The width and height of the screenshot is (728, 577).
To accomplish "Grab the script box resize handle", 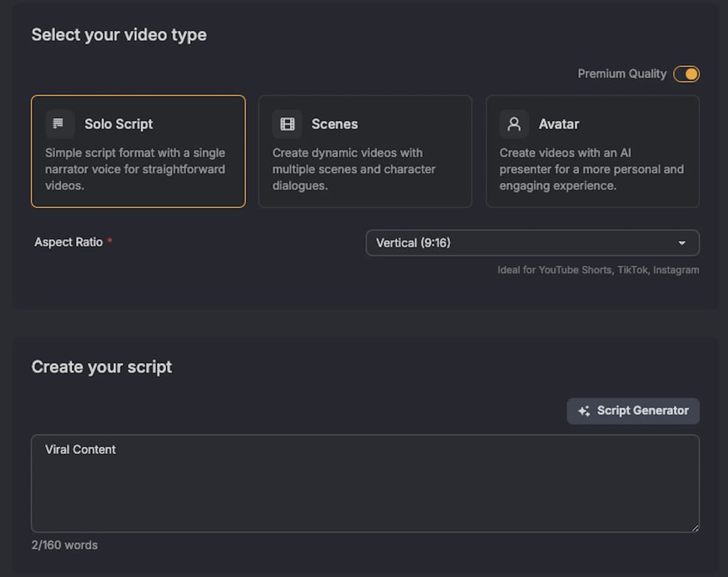I will click(695, 527).
